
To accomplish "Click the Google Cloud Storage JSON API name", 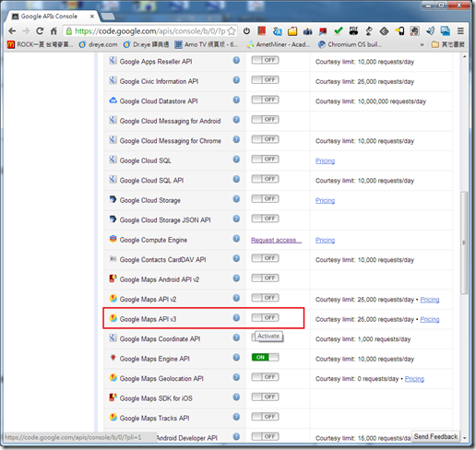I will pos(165,220).
